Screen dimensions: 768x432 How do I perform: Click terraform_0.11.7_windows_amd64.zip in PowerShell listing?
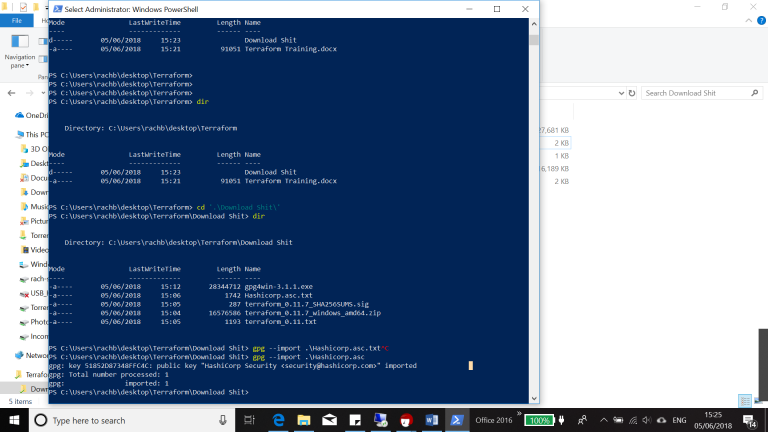[312, 313]
